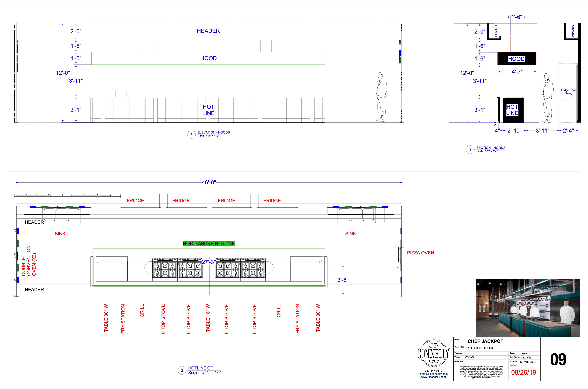The height and width of the screenshot is (389, 588).
Task: Click the SECTION - HOODS view title
Action: (x=491, y=148)
